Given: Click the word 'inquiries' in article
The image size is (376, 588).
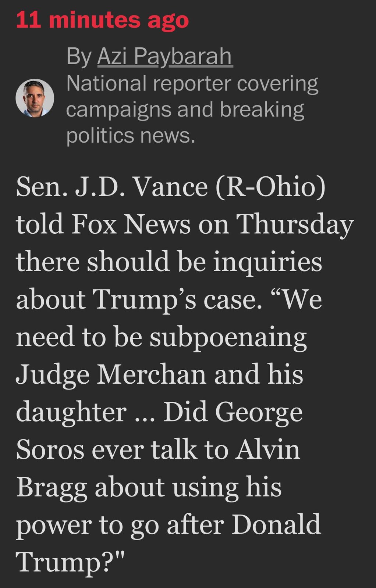Looking at the screenshot, I should click(x=267, y=262).
